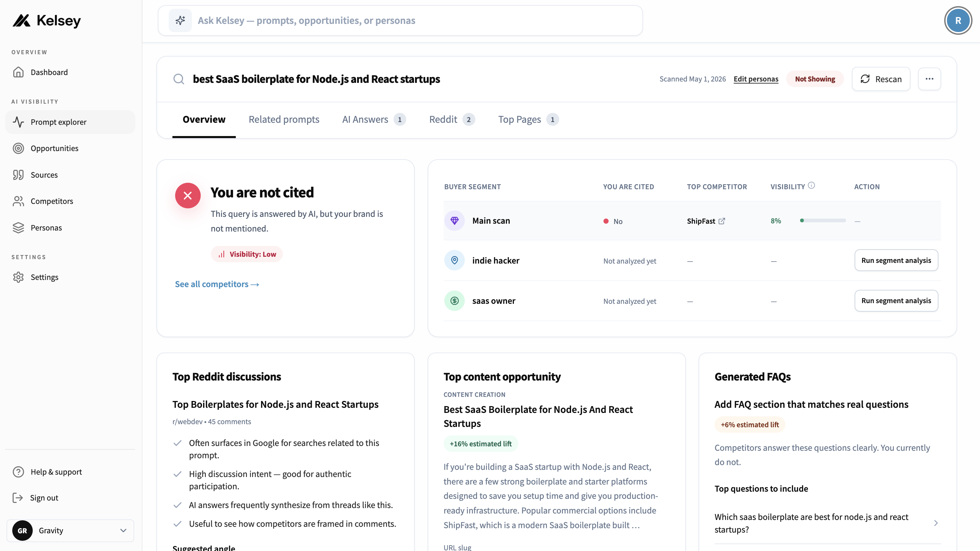Open the AI Answers tab
This screenshot has width=980, height=551.
coord(374,120)
